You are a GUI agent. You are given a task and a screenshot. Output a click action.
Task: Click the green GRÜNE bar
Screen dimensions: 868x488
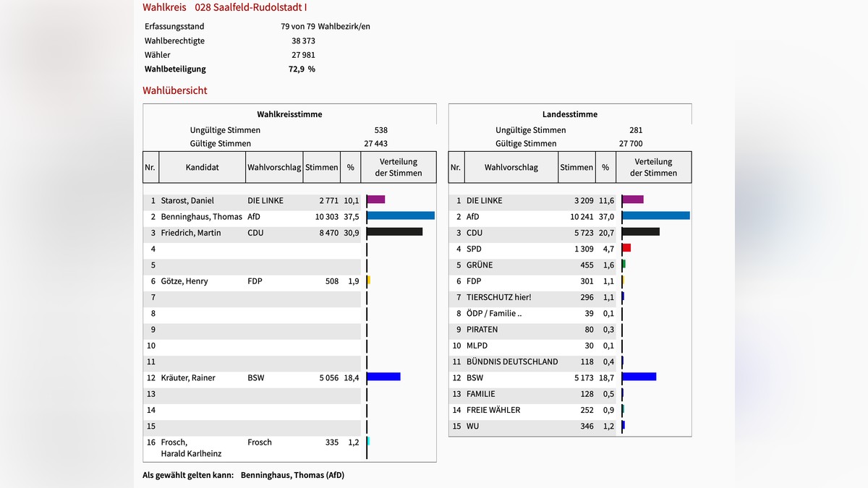(x=624, y=265)
